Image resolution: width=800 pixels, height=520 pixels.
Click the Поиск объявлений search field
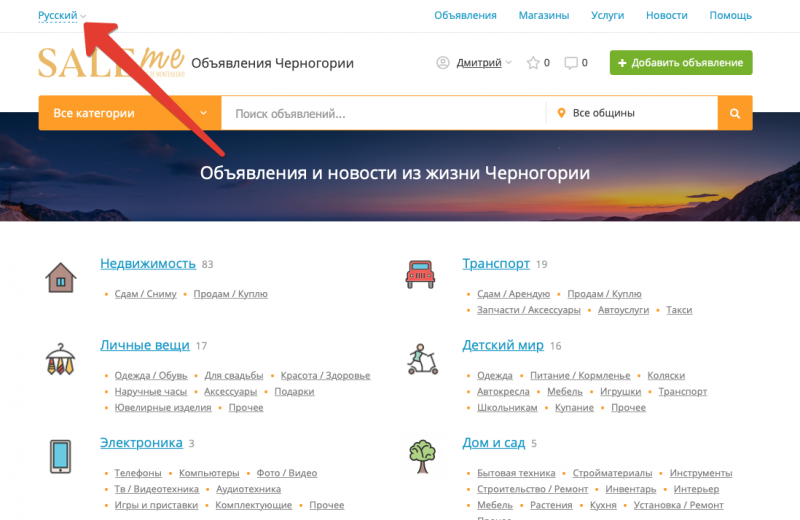pyautogui.click(x=383, y=114)
